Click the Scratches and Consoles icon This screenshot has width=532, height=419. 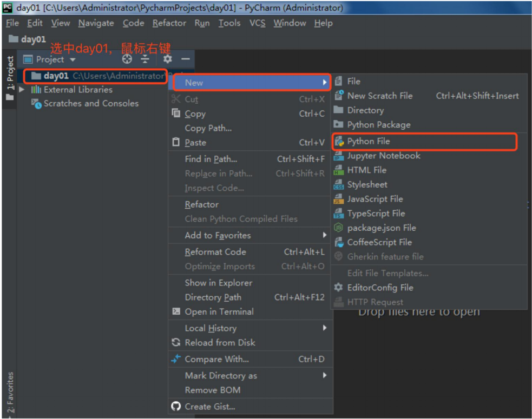[x=36, y=103]
